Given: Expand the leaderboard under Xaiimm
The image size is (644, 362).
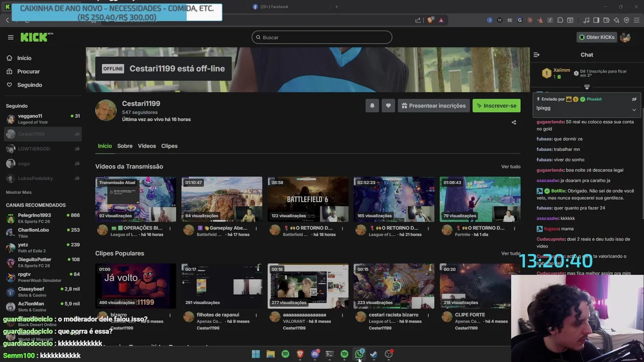Looking at the screenshot, I should 587,87.
